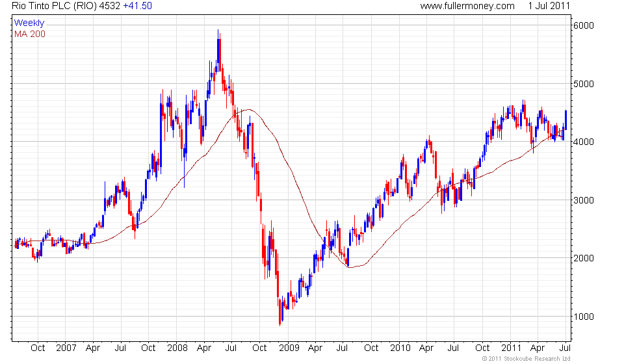Click the 1000 price axis label

(584, 317)
